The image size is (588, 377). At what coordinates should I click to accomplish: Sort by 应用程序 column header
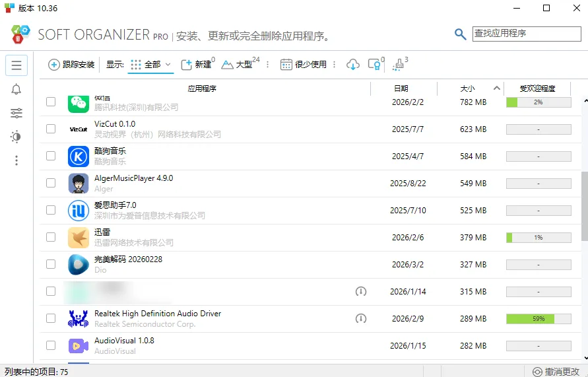click(x=202, y=88)
